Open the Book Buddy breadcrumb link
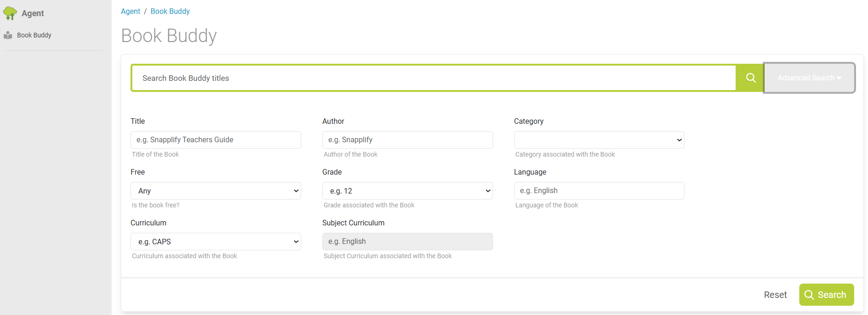Viewport: 868px width, 315px height. (x=170, y=11)
